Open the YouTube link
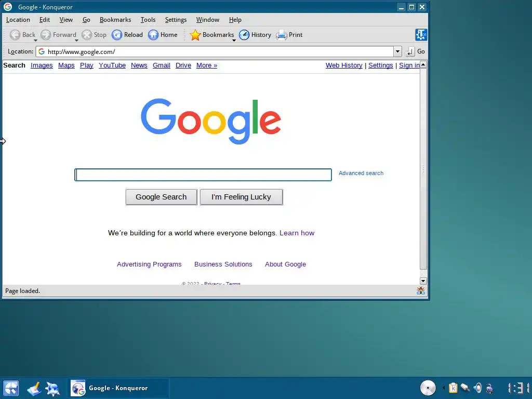The height and width of the screenshot is (399, 532). pyautogui.click(x=112, y=65)
